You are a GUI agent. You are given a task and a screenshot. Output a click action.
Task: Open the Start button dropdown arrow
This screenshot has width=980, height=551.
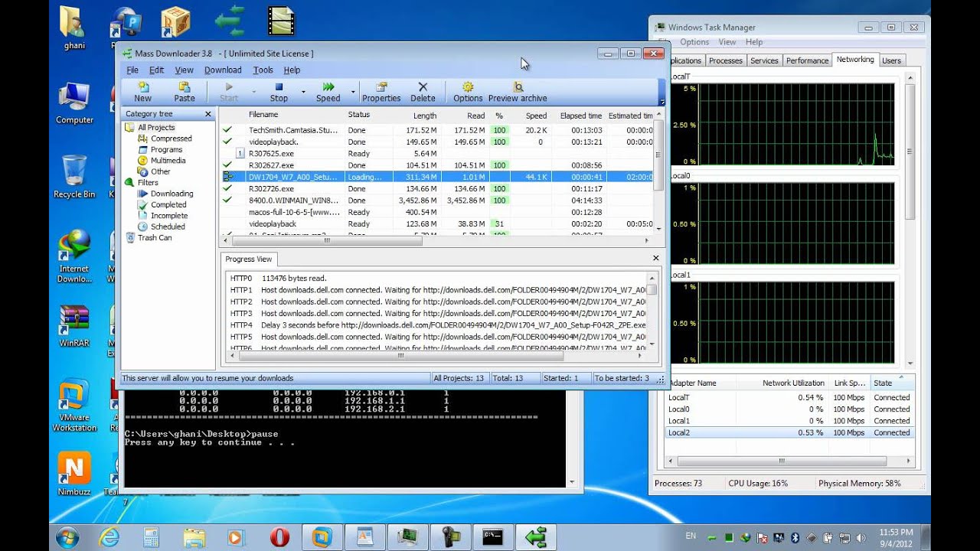(254, 93)
